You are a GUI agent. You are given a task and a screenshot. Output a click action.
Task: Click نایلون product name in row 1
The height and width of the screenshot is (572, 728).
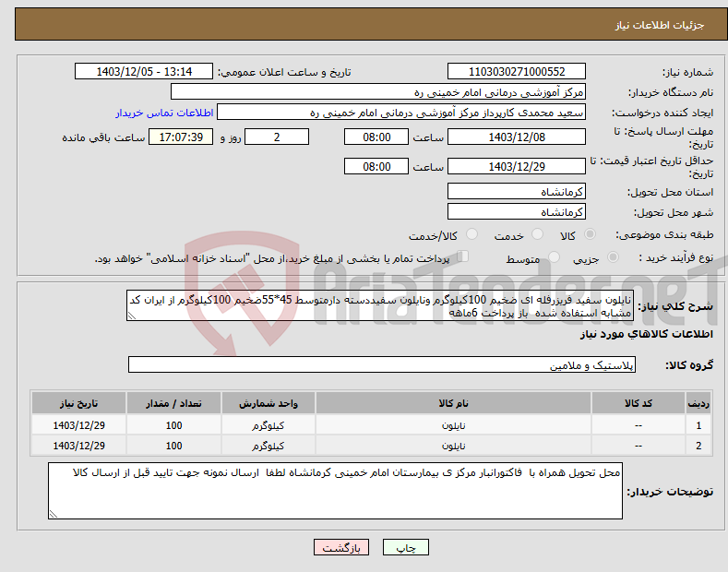453,425
